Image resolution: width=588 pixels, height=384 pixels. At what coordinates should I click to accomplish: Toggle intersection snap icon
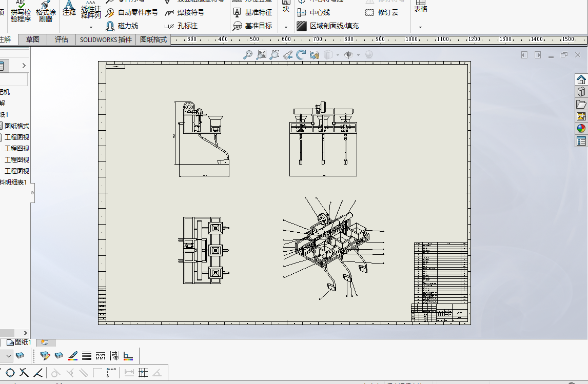pyautogui.click(x=24, y=373)
